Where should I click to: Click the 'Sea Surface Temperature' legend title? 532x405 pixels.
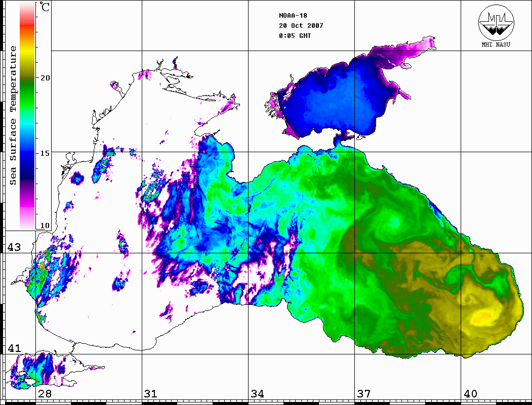[x=13, y=115]
